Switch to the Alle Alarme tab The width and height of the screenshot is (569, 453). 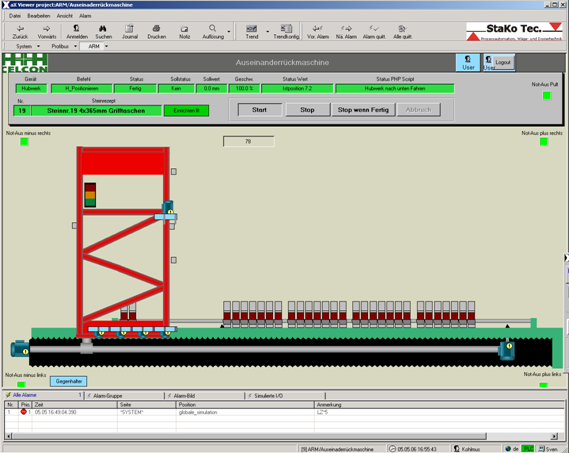44,395
